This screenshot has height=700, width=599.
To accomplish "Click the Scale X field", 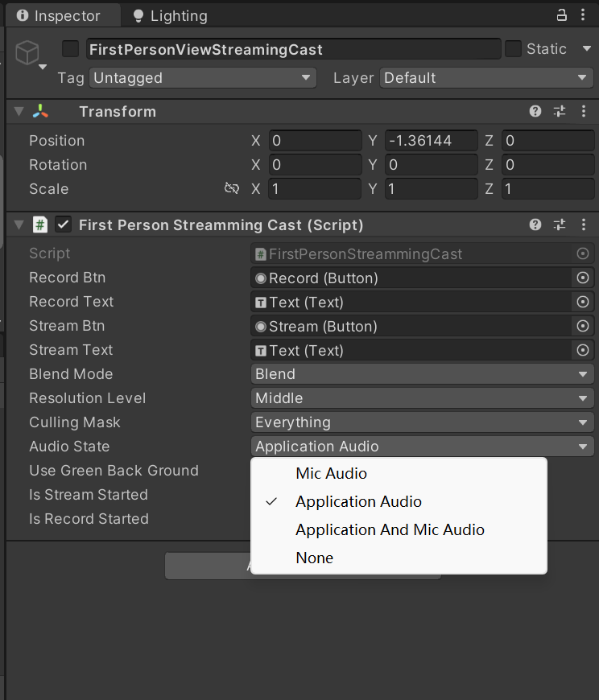I will pos(316,189).
